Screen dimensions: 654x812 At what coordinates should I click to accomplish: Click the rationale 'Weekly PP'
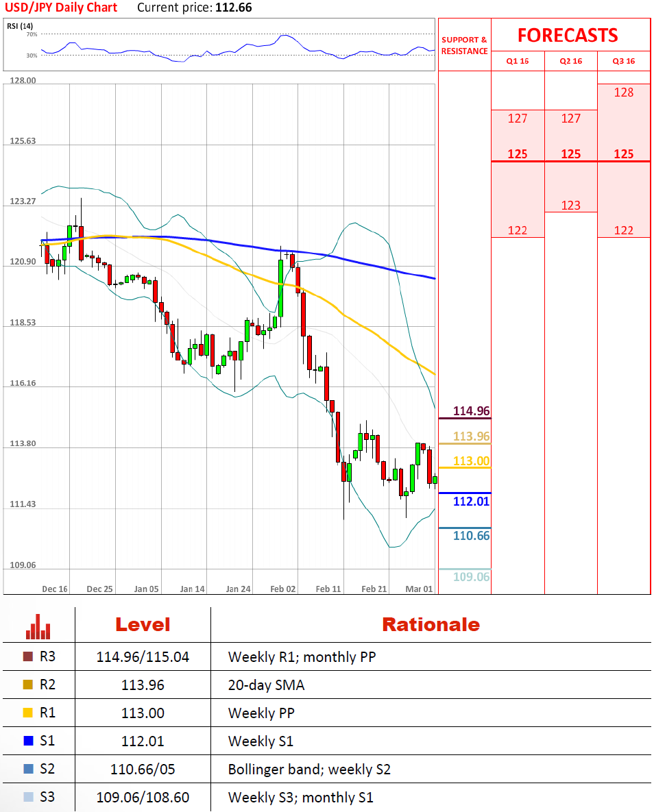pos(261,713)
